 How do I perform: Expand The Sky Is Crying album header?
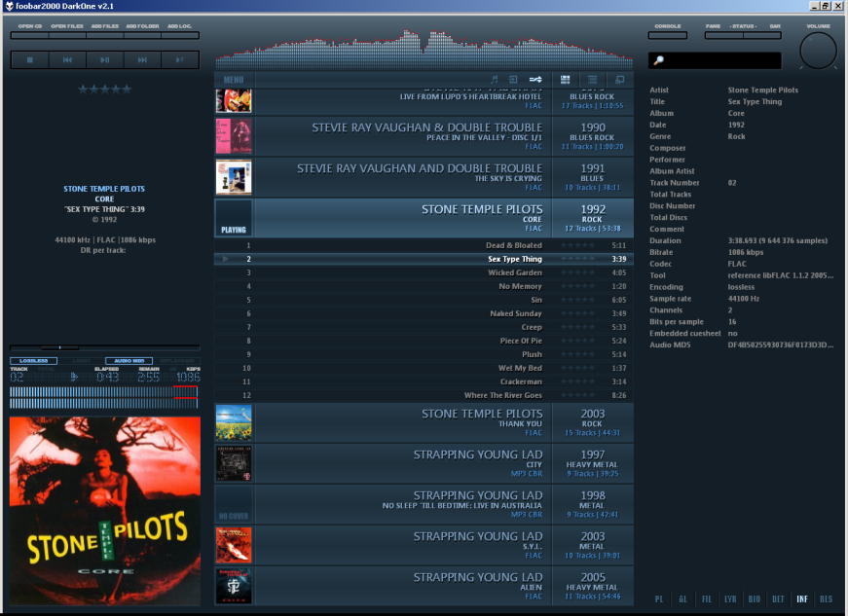pyautogui.click(x=424, y=177)
